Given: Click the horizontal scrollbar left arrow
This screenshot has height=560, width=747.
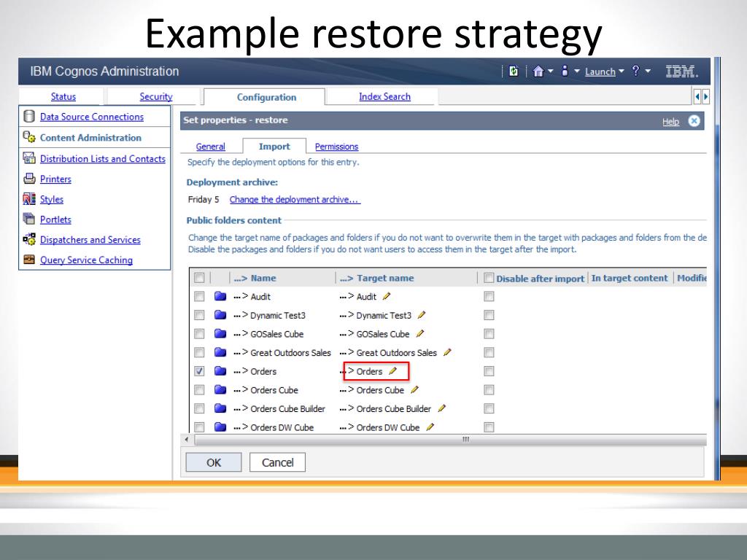Looking at the screenshot, I should click(x=186, y=439).
